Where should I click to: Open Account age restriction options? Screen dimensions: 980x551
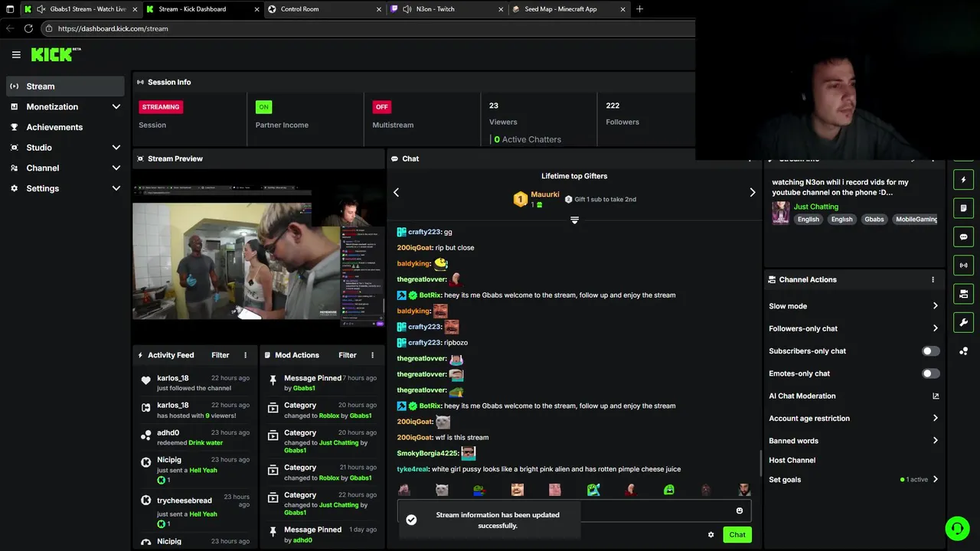[x=853, y=419]
